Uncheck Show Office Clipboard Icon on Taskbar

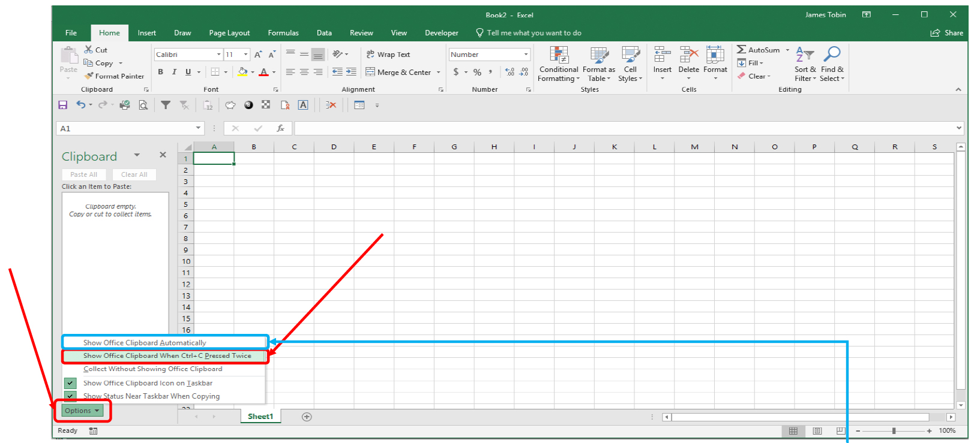coord(164,383)
